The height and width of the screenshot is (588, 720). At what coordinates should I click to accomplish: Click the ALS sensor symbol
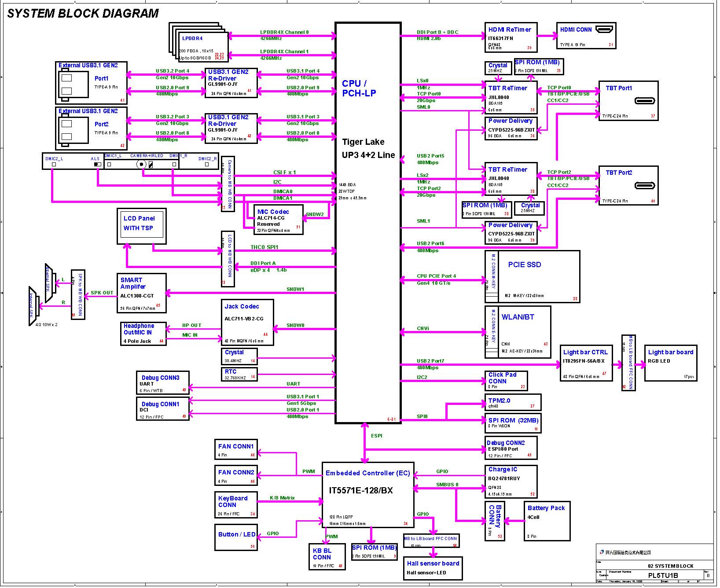[98, 165]
